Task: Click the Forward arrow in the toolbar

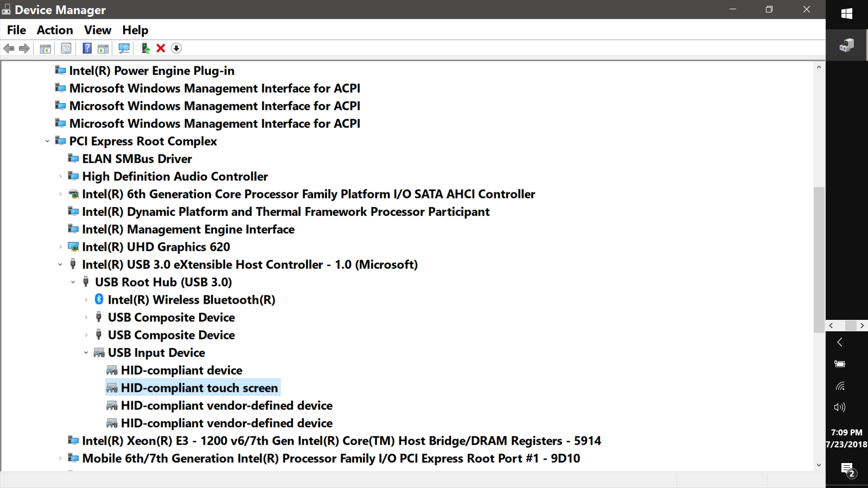Action: [24, 48]
